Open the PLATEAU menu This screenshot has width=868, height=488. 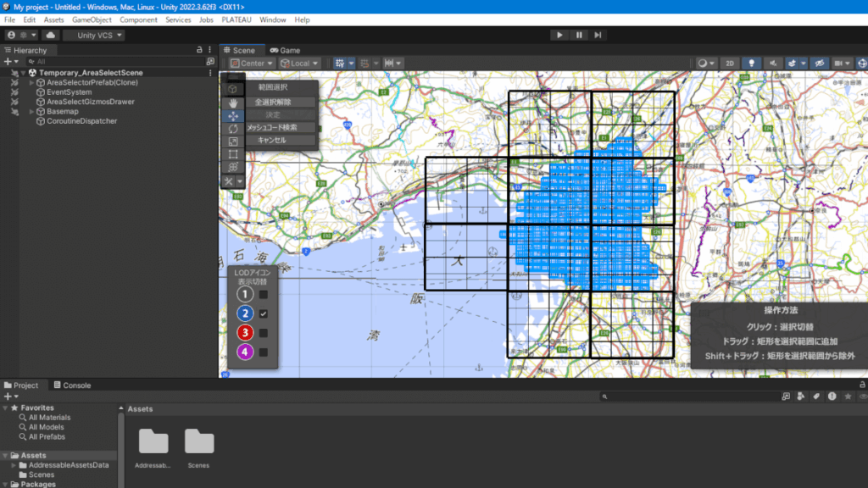pyautogui.click(x=237, y=19)
